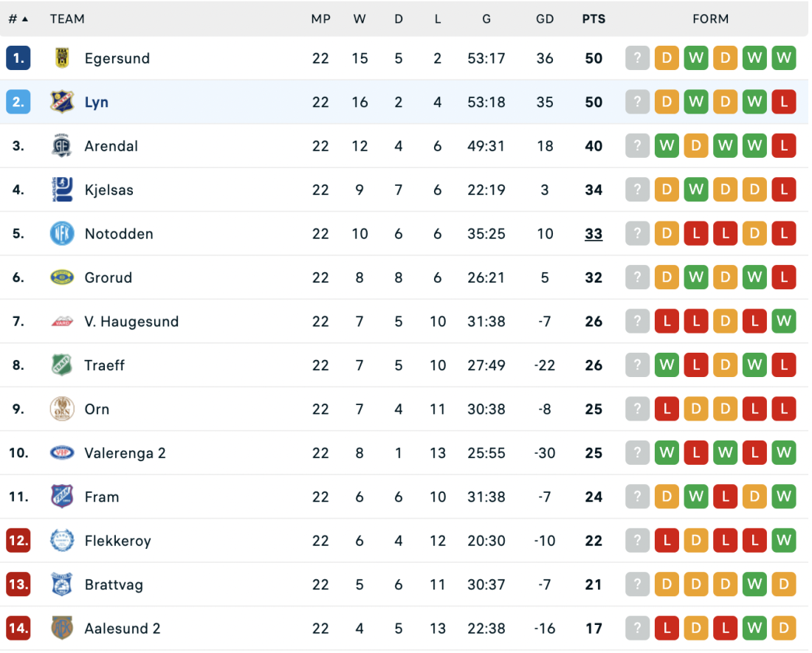This screenshot has width=812, height=653.
Task: Click the Egersund club crest icon
Action: 62,58
